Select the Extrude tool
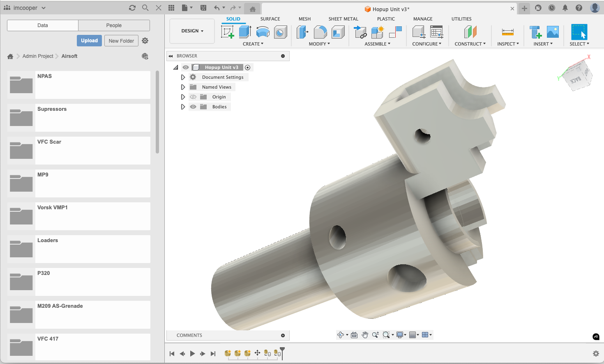 (245, 32)
